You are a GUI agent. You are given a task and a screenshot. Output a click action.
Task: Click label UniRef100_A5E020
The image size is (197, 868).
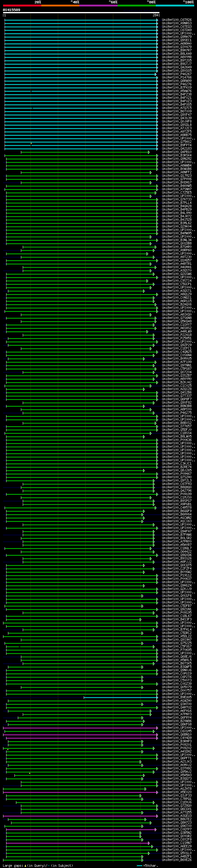pyautogui.click(x=177, y=792)
